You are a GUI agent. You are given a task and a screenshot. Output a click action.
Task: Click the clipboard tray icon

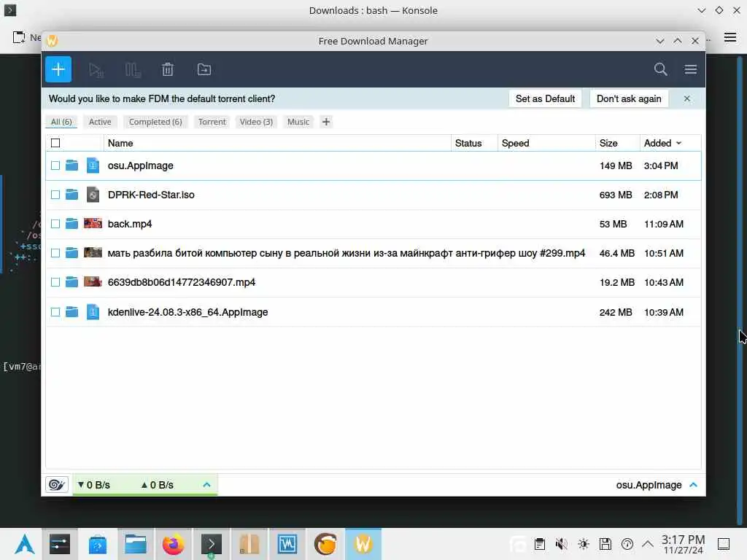coord(539,544)
